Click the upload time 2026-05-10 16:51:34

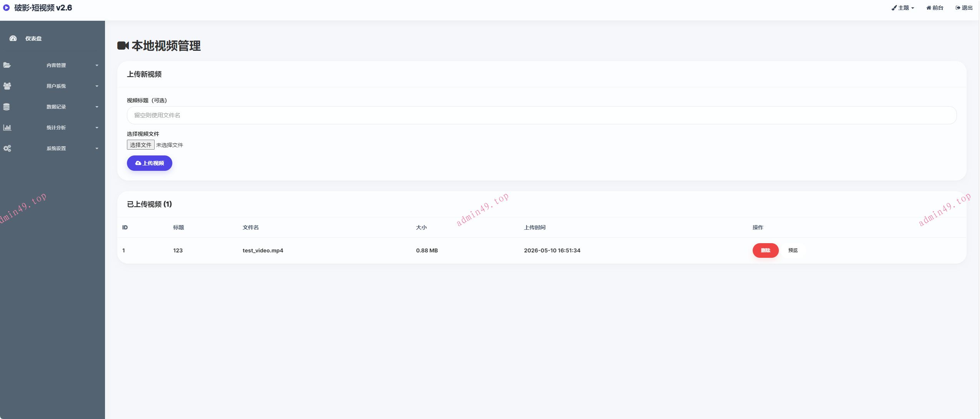pos(552,250)
